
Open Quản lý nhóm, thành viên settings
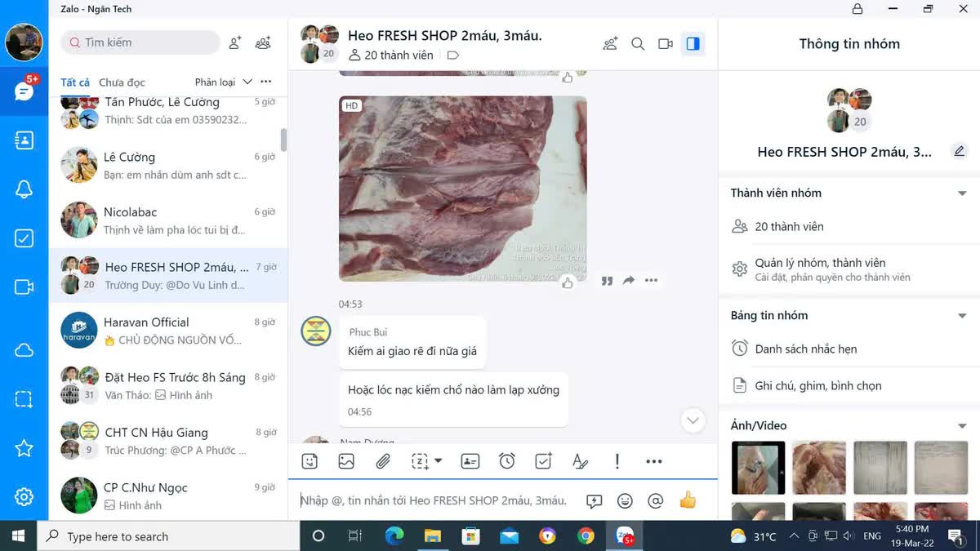(820, 269)
